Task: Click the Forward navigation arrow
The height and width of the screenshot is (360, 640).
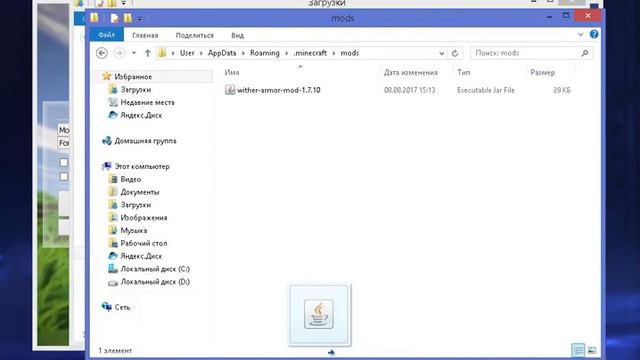Action: point(119,53)
